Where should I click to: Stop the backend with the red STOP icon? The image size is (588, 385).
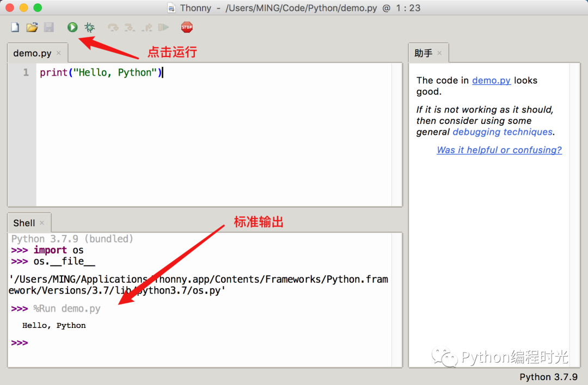pyautogui.click(x=187, y=27)
